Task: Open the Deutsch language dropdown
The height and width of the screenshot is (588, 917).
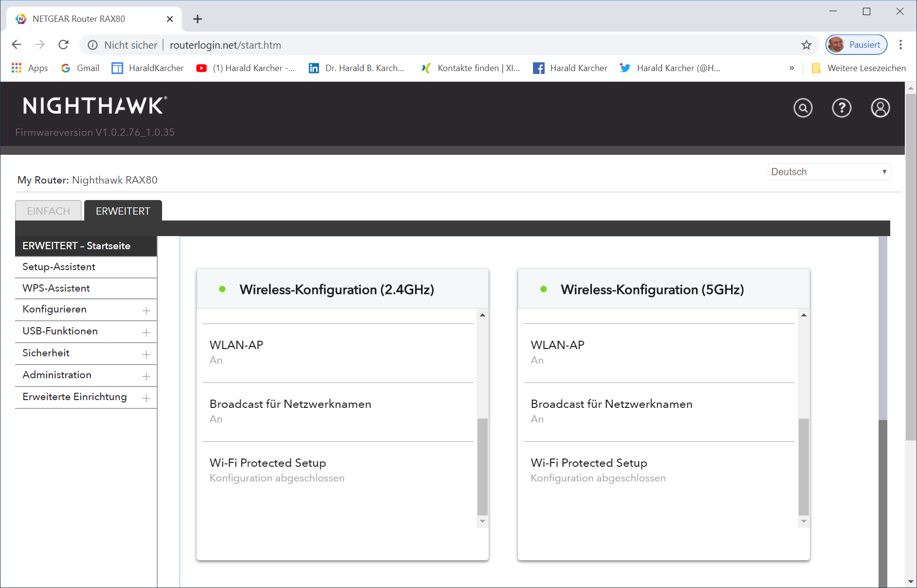Action: pos(829,172)
